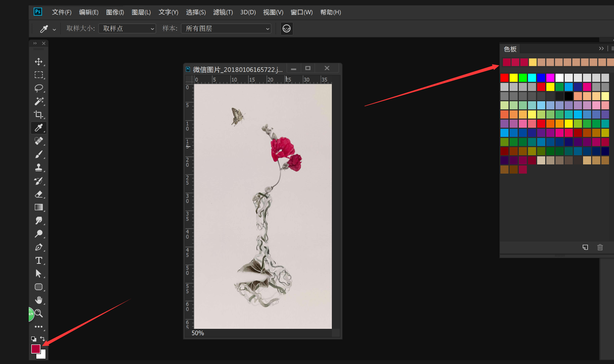Screen dimensions: 614x364
Task: Select the Rounded Rectangle shape tool
Action: (39, 287)
